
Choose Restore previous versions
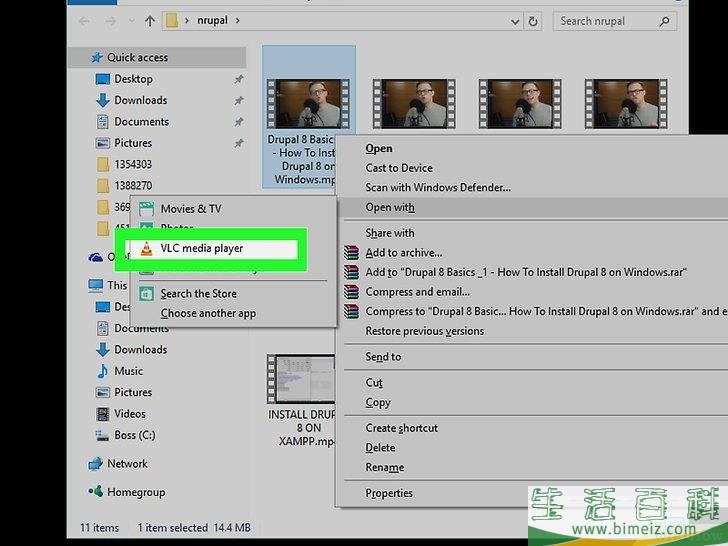424,331
